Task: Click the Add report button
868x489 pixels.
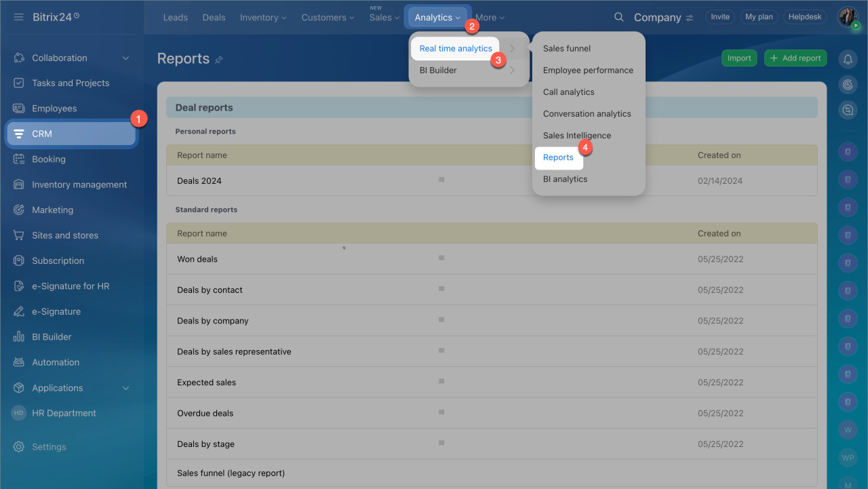Action: 795,58
